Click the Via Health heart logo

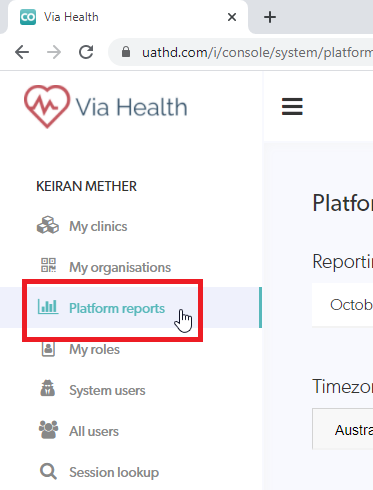[47, 106]
